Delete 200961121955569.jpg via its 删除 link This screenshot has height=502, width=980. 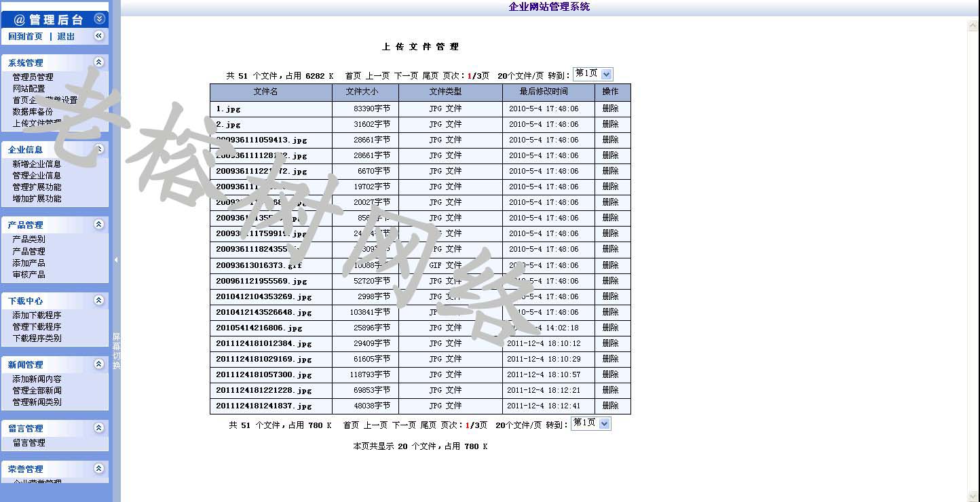tap(610, 281)
